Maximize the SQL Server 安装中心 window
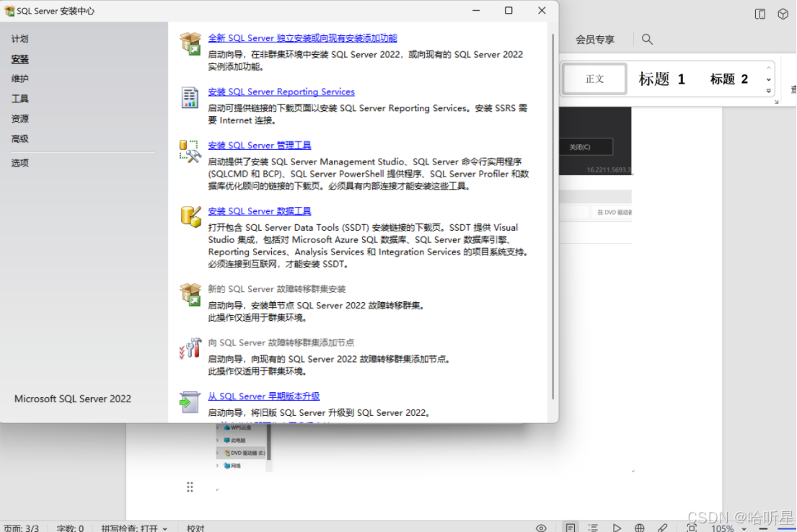 coord(508,11)
